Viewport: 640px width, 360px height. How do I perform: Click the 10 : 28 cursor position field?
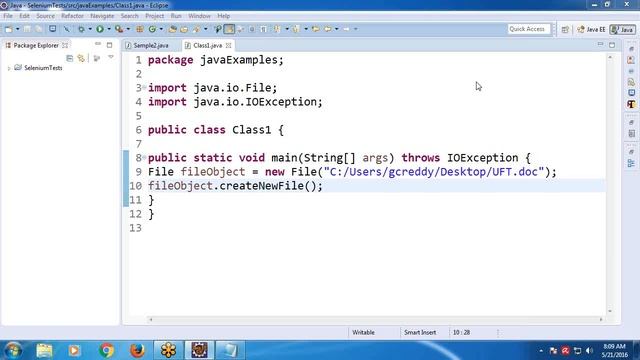(x=461, y=332)
